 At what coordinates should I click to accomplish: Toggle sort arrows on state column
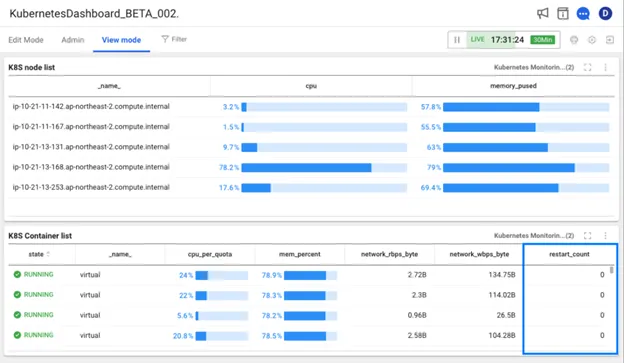coord(48,254)
